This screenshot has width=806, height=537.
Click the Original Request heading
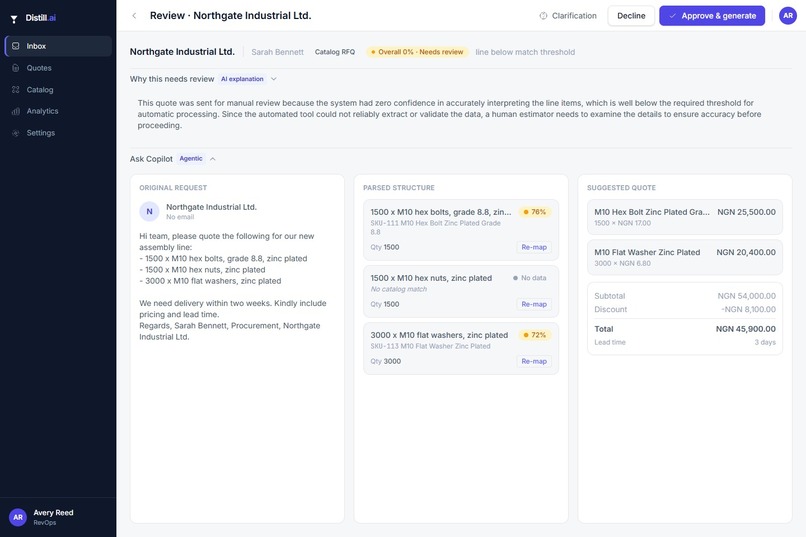coord(173,188)
